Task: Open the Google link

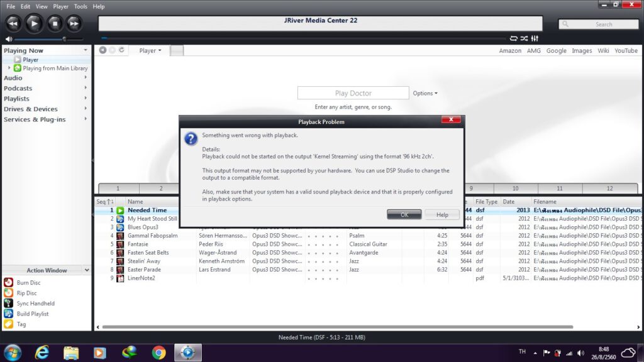Action: 557,50
